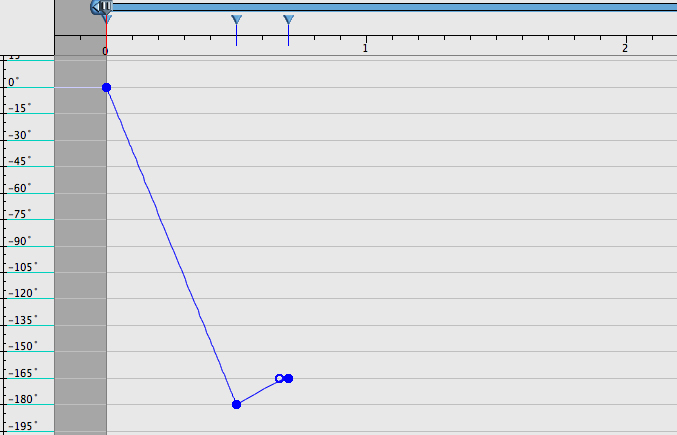Click the -30° value axis label
This screenshot has height=435, width=677.
point(20,135)
